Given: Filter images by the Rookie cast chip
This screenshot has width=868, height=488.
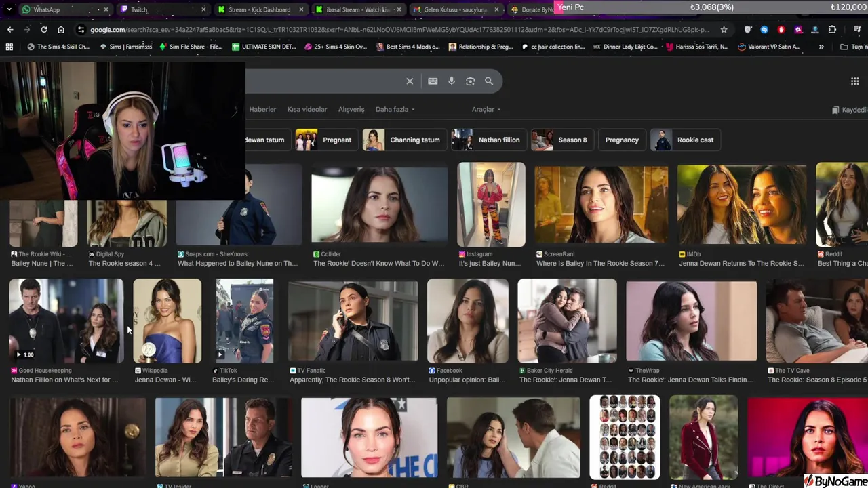Looking at the screenshot, I should [685, 140].
